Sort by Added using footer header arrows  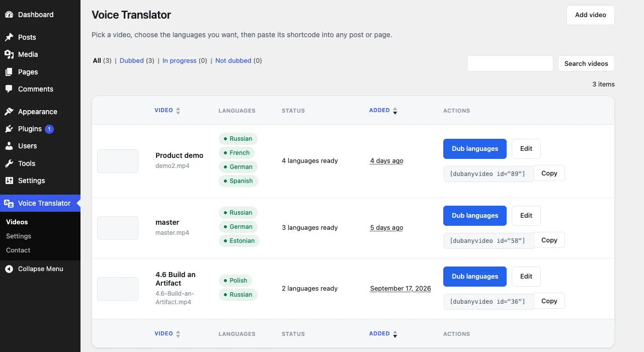click(x=395, y=334)
